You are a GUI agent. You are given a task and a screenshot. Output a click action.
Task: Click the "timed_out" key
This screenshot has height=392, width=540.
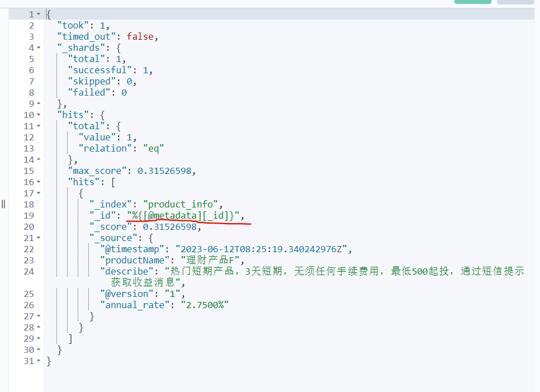pos(86,36)
